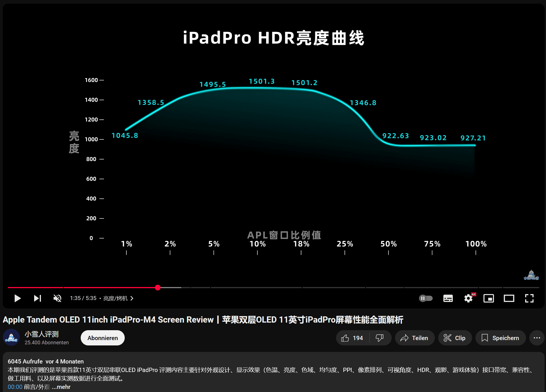This screenshot has height=392, width=546.
Task: Expand description with ...mehr
Action: (x=61, y=387)
